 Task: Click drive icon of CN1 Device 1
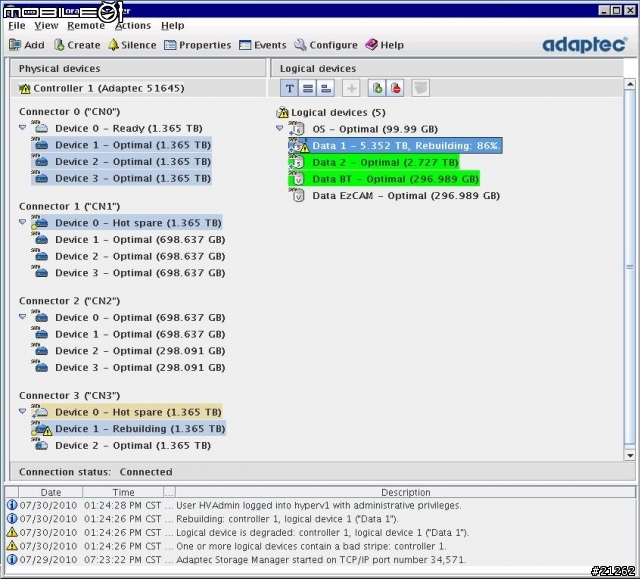pos(40,239)
